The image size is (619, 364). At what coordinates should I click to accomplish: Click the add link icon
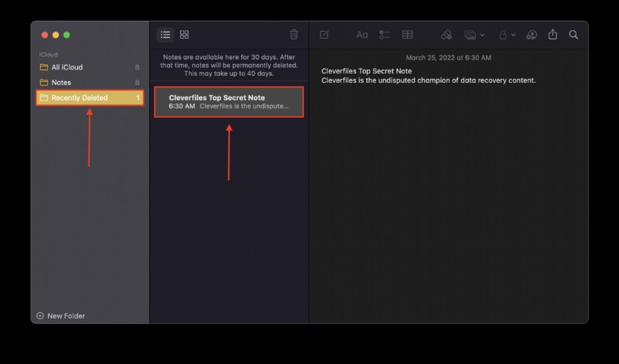(446, 35)
